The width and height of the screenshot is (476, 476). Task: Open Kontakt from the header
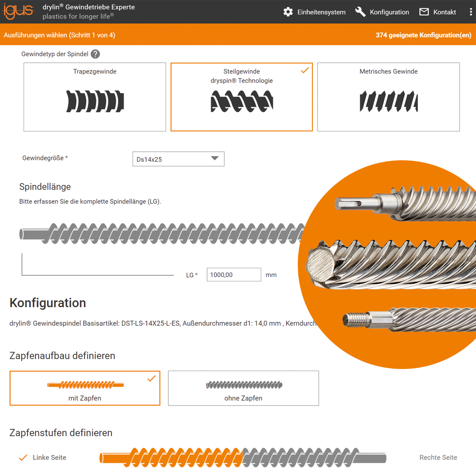pos(444,12)
